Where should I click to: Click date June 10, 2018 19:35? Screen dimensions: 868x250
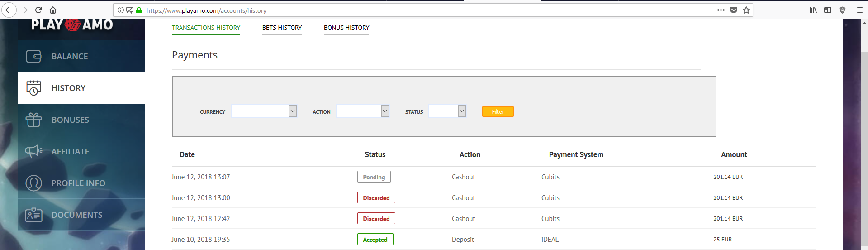tap(201, 240)
